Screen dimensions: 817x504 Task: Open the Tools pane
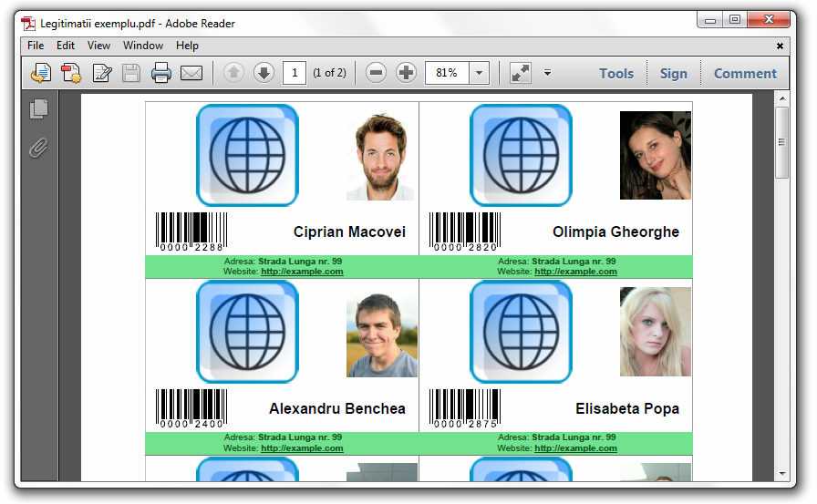[616, 73]
